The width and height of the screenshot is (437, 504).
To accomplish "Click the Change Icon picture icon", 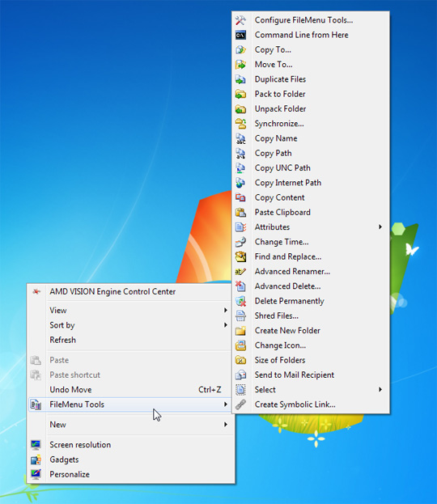I will pyautogui.click(x=240, y=345).
